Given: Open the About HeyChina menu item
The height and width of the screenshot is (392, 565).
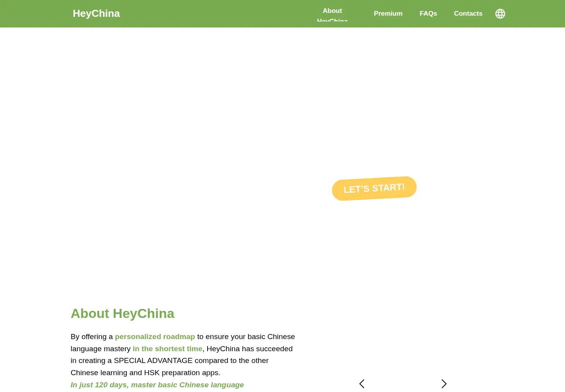Looking at the screenshot, I should click(x=332, y=14).
